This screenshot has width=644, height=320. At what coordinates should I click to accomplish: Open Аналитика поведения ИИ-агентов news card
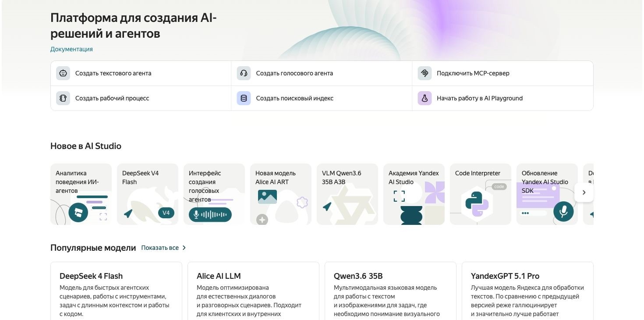[81, 194]
